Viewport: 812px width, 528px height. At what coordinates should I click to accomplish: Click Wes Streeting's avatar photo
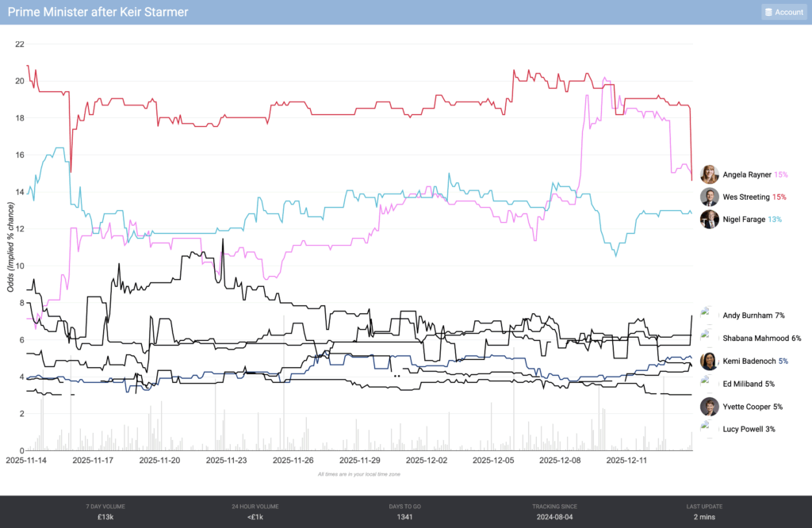coord(710,197)
